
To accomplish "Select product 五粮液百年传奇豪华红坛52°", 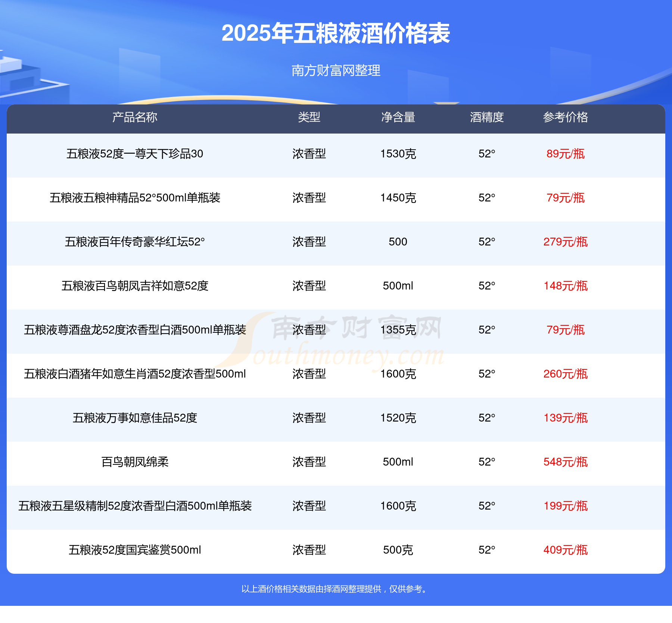I will 135,242.
